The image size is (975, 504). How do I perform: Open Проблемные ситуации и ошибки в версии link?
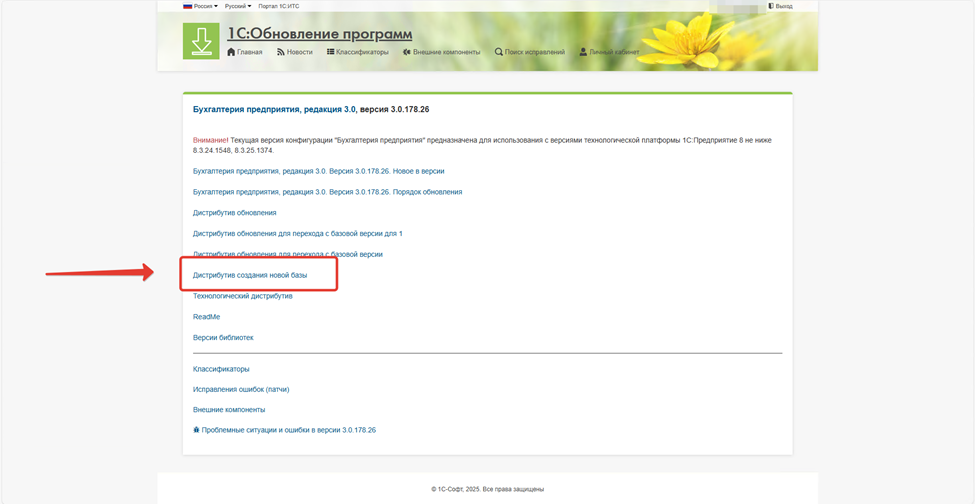289,430
